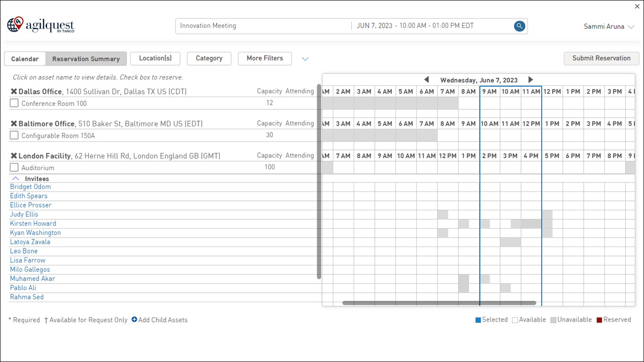Screen dimensions: 644x362
Task: Collapse the Invitees list
Action: tap(16, 179)
